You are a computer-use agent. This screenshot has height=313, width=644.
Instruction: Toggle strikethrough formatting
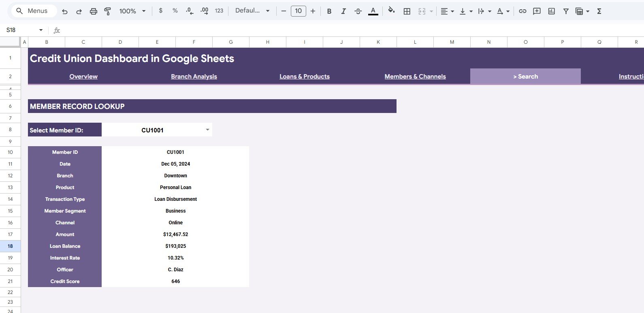(x=358, y=11)
